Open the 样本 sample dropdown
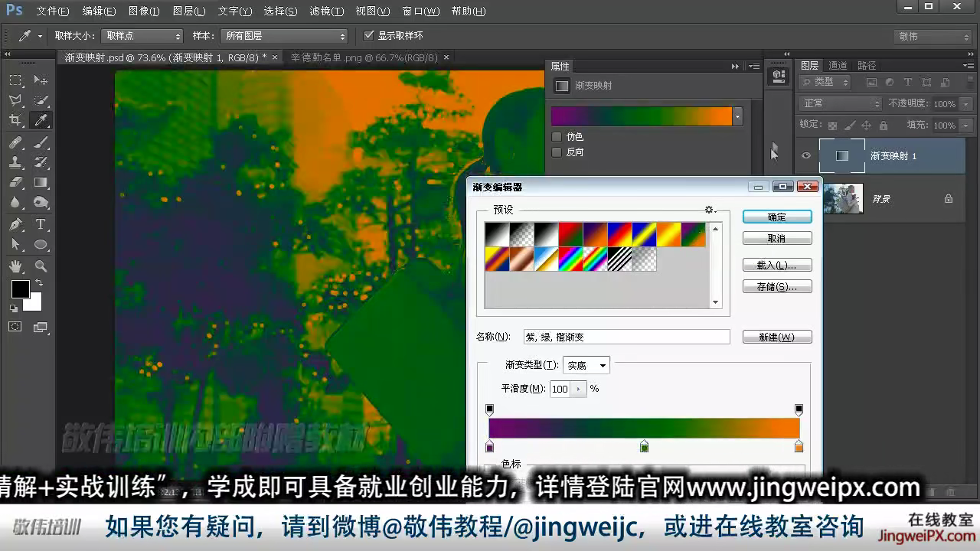 click(x=283, y=36)
